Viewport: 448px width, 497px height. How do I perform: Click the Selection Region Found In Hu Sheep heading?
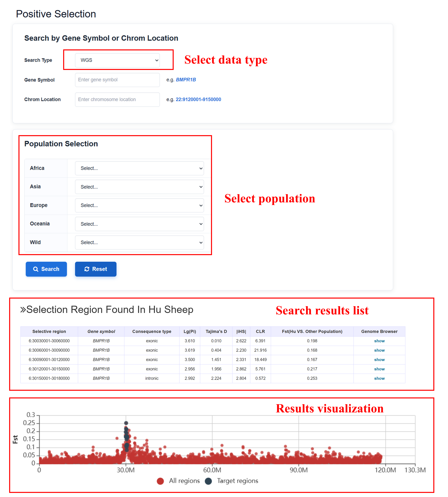tap(107, 310)
